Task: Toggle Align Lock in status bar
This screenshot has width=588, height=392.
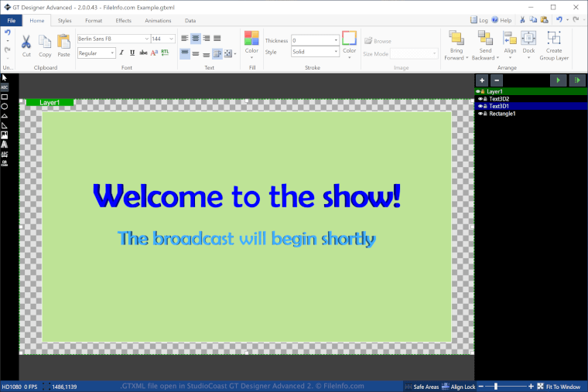Action: tap(459, 387)
